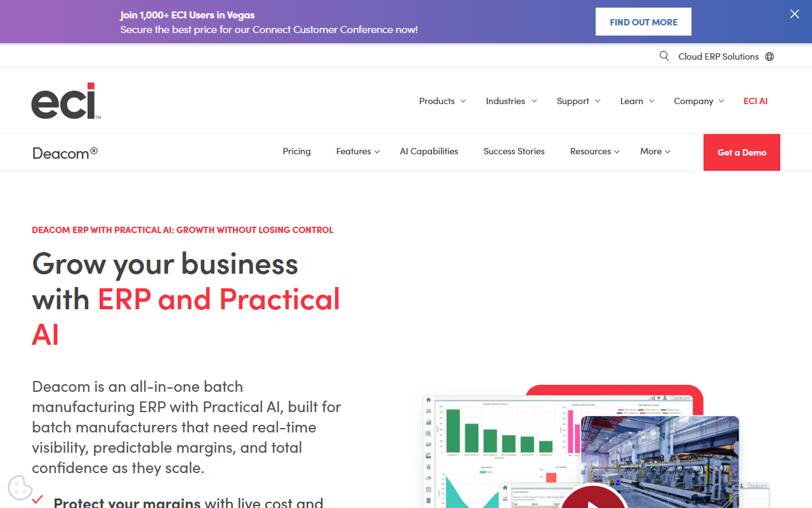Image resolution: width=812 pixels, height=508 pixels.
Task: Close the Vegas conference banner
Action: [794, 14]
